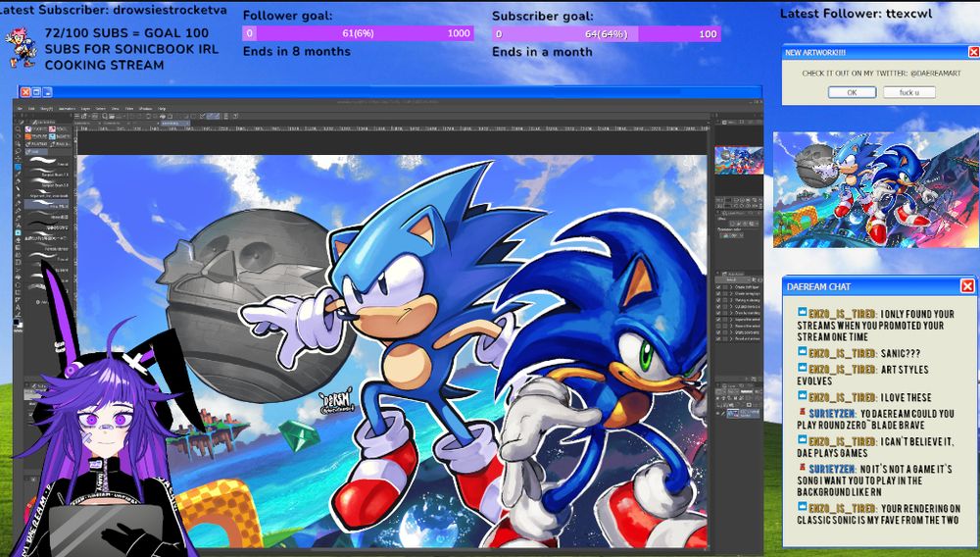Screen dimensions: 980x557
Task: Open the purple sub tool group icon
Action: (x=28, y=128)
